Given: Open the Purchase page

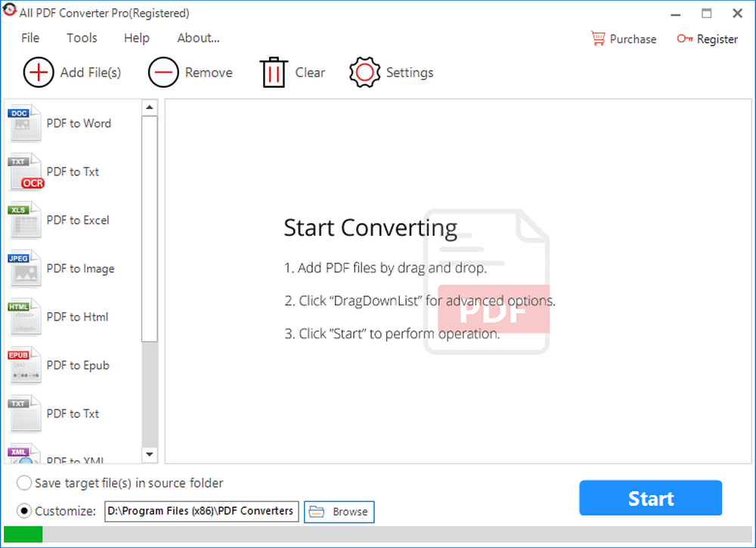Looking at the screenshot, I should tap(623, 39).
